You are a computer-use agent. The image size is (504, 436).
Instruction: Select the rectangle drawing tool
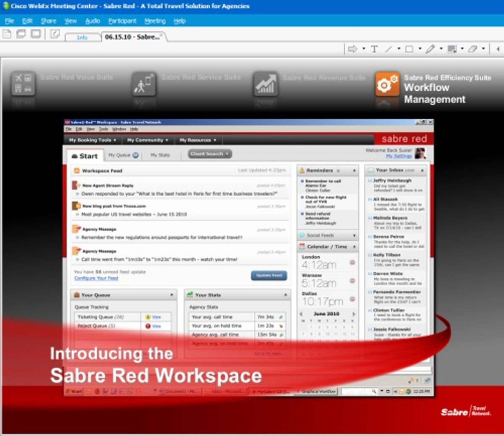point(409,49)
